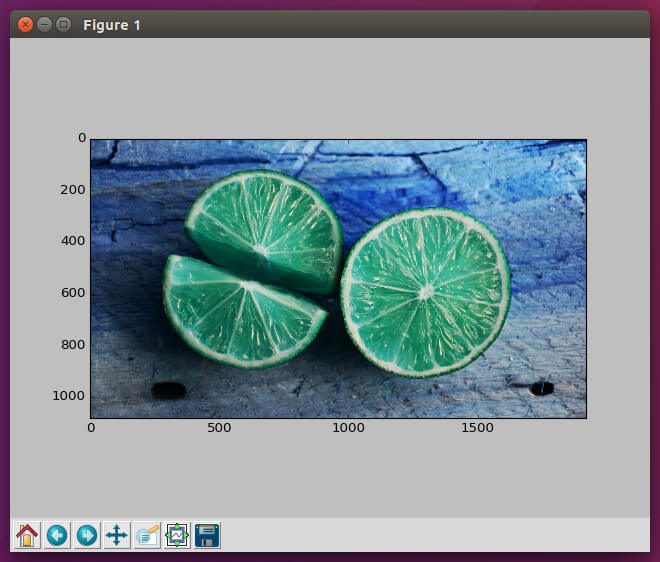Click the y-axis label 600
This screenshot has width=660, height=562.
pos(73,293)
